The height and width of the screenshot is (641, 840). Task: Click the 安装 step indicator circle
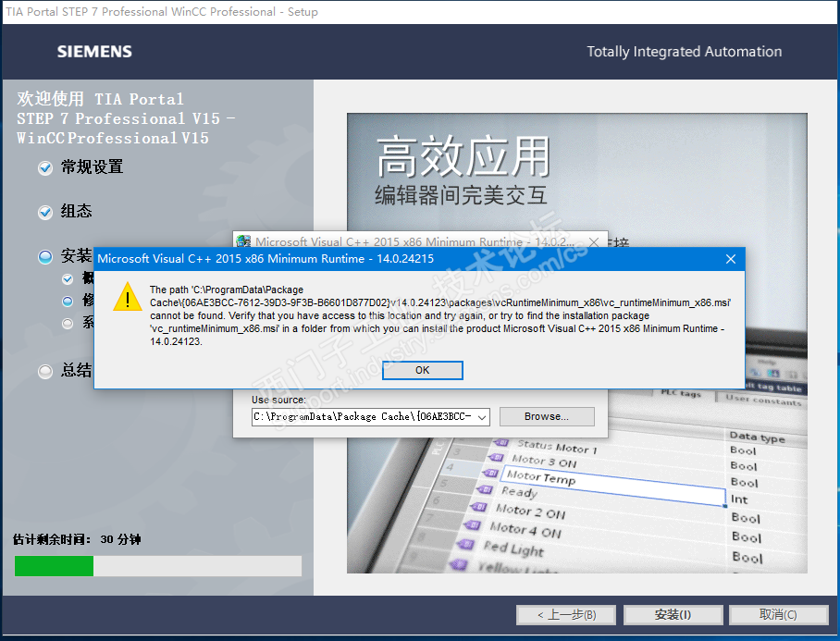[x=45, y=257]
